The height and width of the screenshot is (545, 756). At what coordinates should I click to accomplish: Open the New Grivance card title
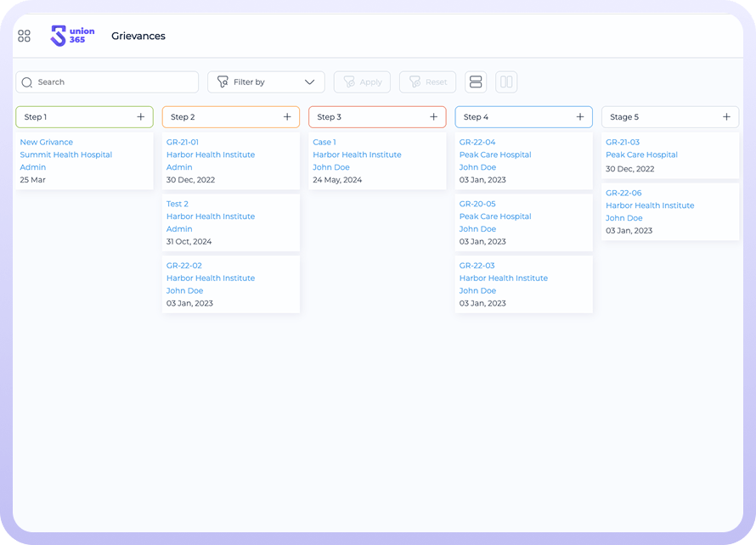[x=47, y=143]
